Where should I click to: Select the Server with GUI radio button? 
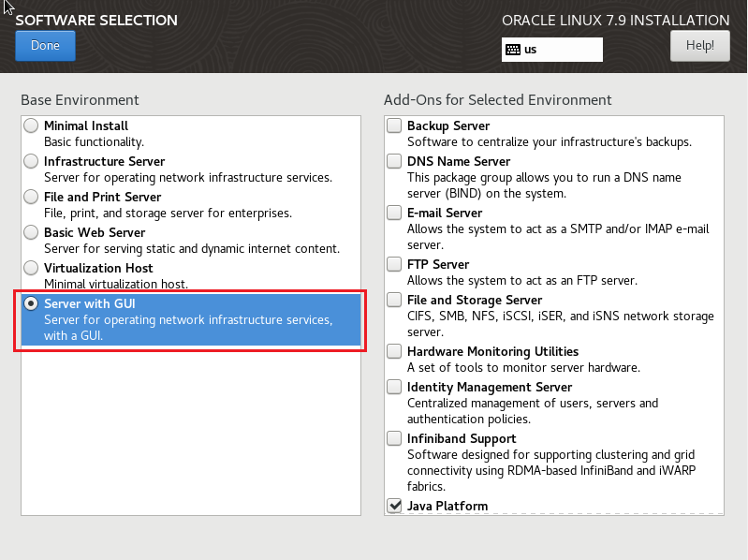(31, 303)
